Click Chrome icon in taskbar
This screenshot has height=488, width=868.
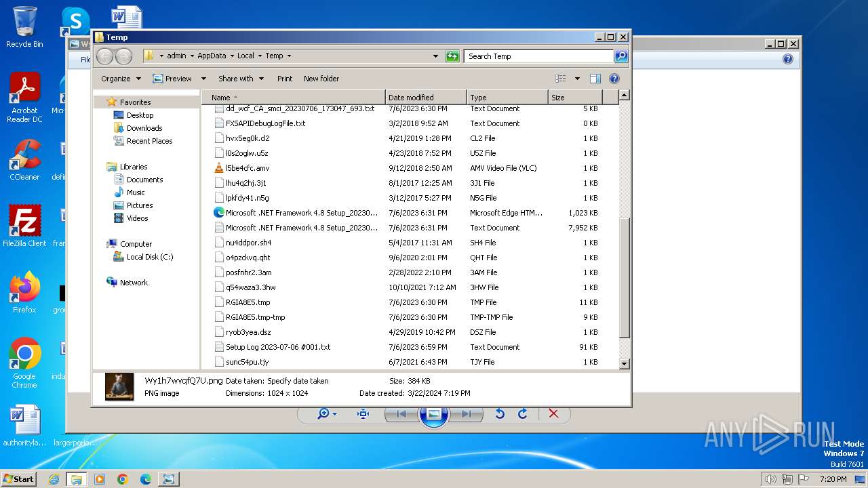pyautogui.click(x=123, y=479)
